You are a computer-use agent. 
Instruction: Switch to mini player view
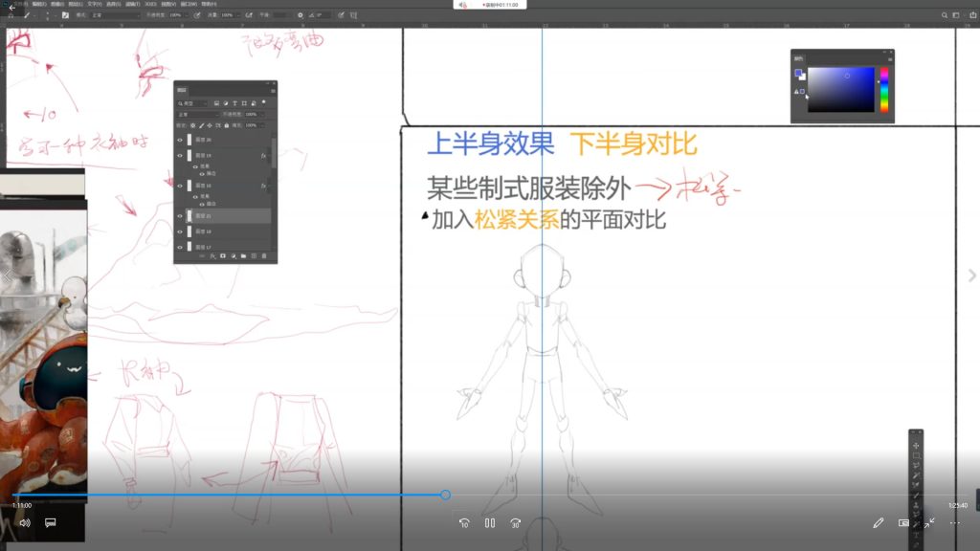point(903,523)
